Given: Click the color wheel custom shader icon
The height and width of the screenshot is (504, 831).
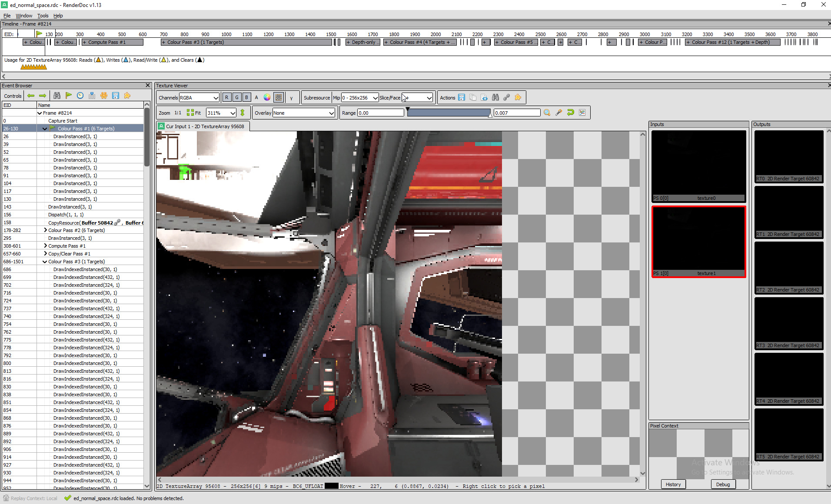Looking at the screenshot, I should click(267, 98).
